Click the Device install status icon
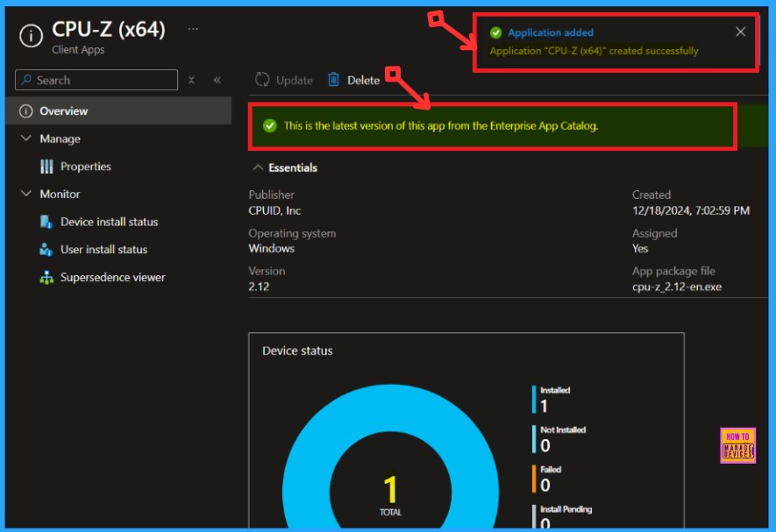 [46, 222]
